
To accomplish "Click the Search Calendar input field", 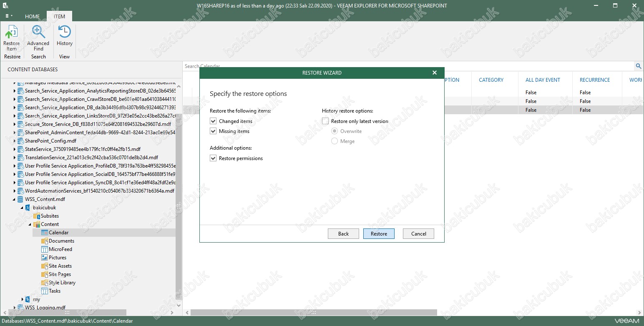I will [409, 66].
